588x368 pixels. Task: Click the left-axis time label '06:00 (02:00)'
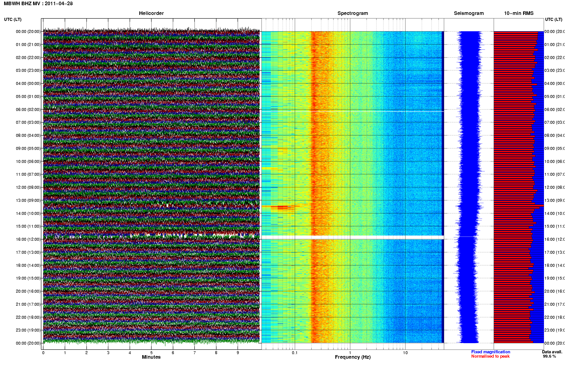[28, 109]
